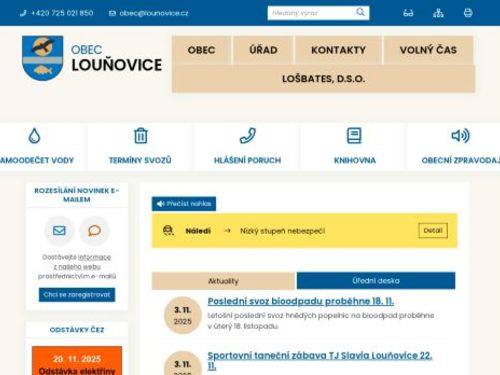Open the SAMOODEČET VODY link

[x=37, y=160]
